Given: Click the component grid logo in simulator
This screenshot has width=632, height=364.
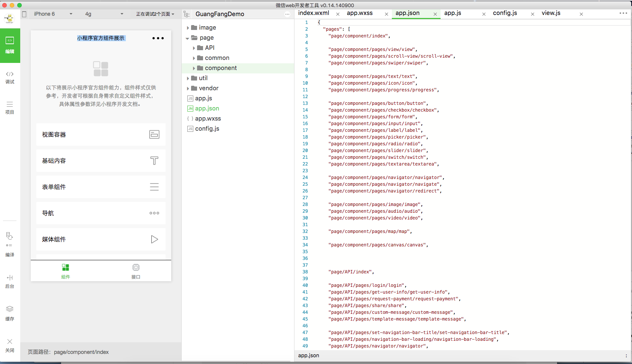Looking at the screenshot, I should pyautogui.click(x=101, y=69).
